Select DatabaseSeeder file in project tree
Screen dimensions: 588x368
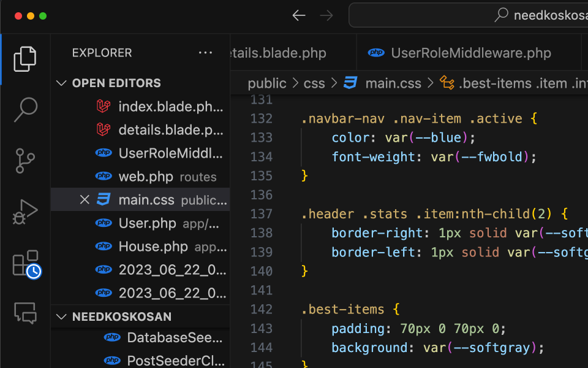(175, 337)
